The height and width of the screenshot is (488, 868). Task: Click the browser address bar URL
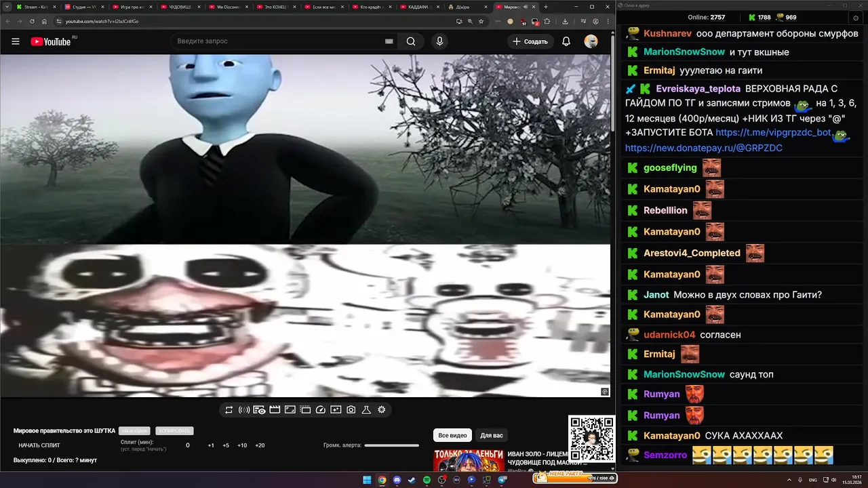[x=102, y=21]
